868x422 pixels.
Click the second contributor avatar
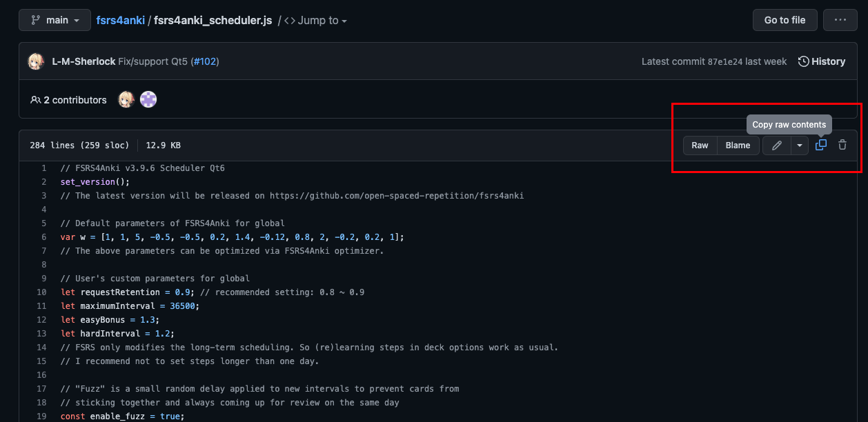[x=148, y=100]
